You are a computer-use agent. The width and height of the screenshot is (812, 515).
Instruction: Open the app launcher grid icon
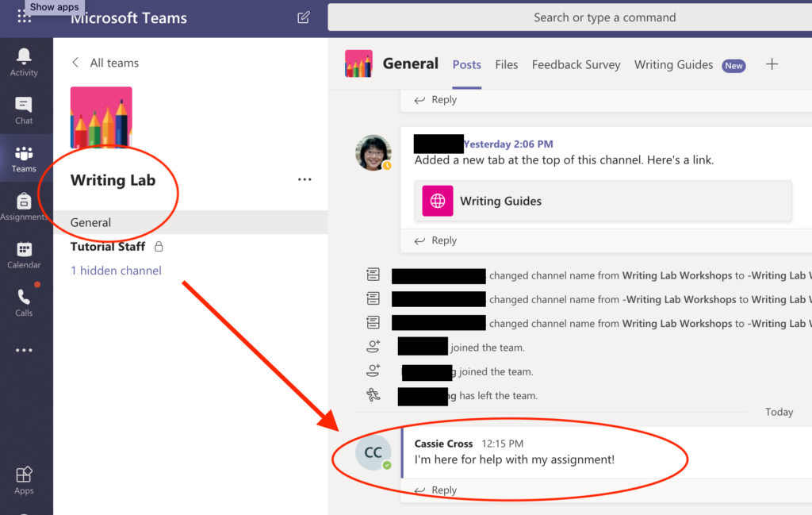click(24, 17)
